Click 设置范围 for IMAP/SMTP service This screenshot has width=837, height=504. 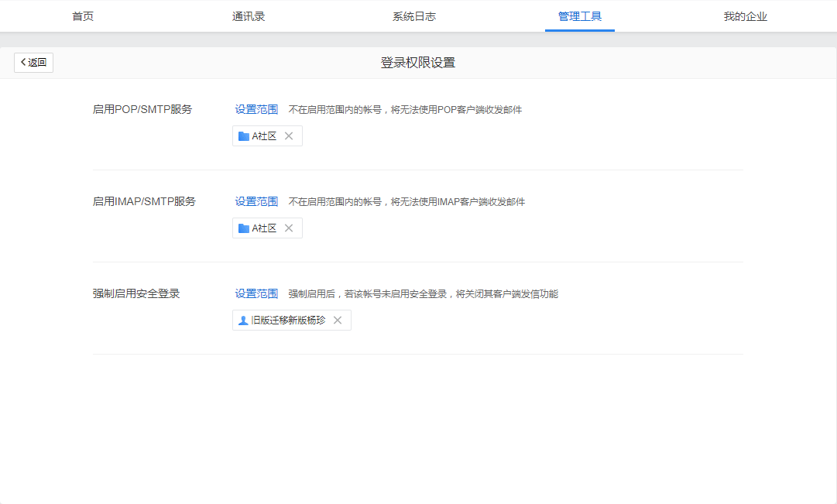(x=256, y=201)
